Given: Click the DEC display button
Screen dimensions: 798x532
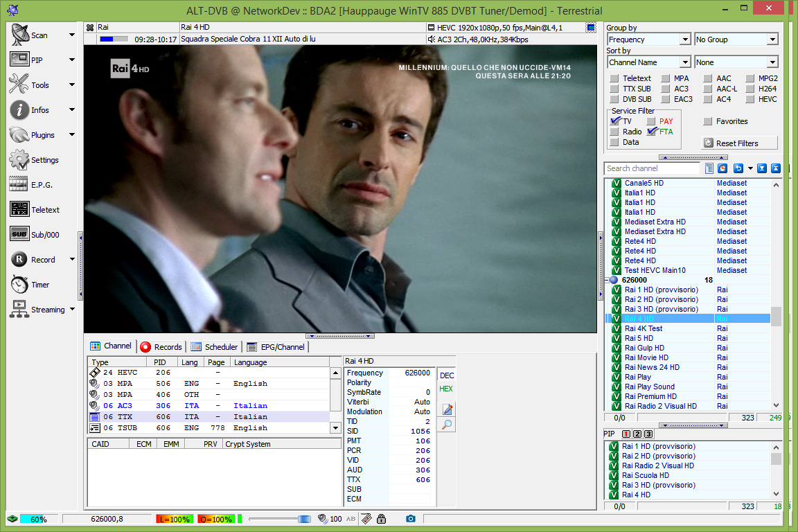Looking at the screenshot, I should (x=447, y=375).
